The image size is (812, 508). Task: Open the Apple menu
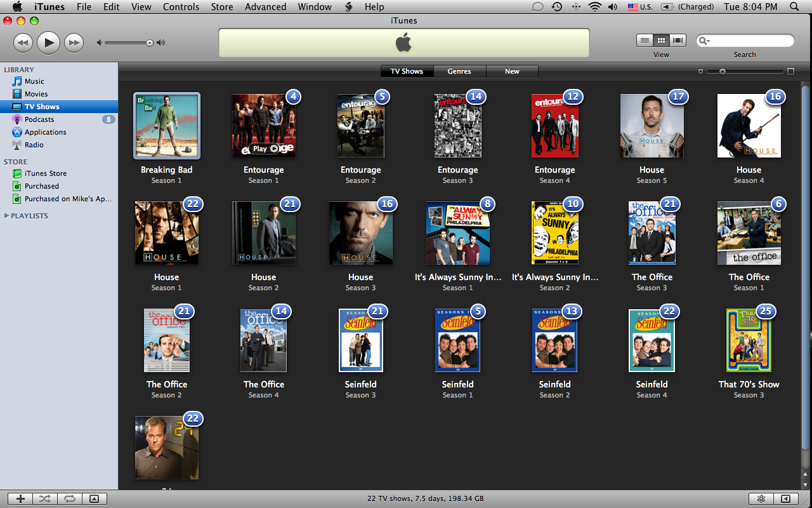coord(17,7)
